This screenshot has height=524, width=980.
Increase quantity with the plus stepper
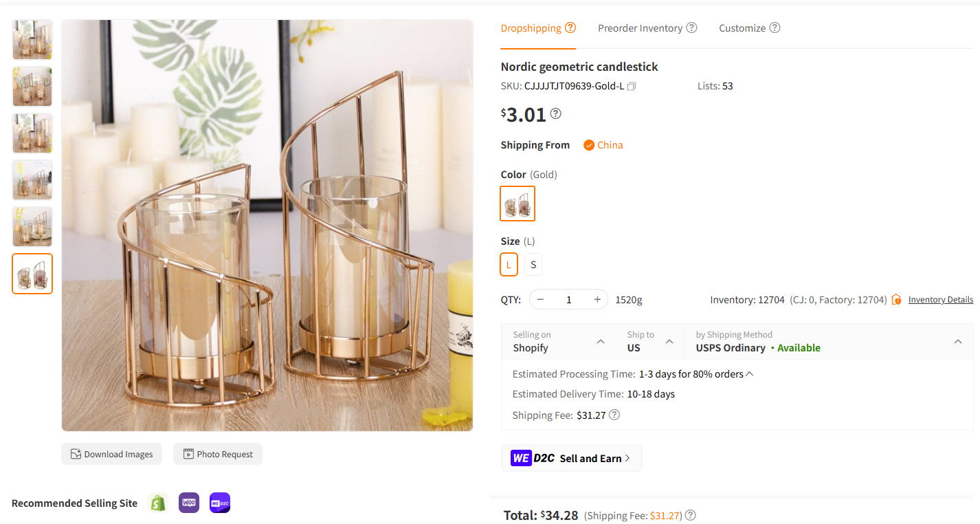(597, 299)
